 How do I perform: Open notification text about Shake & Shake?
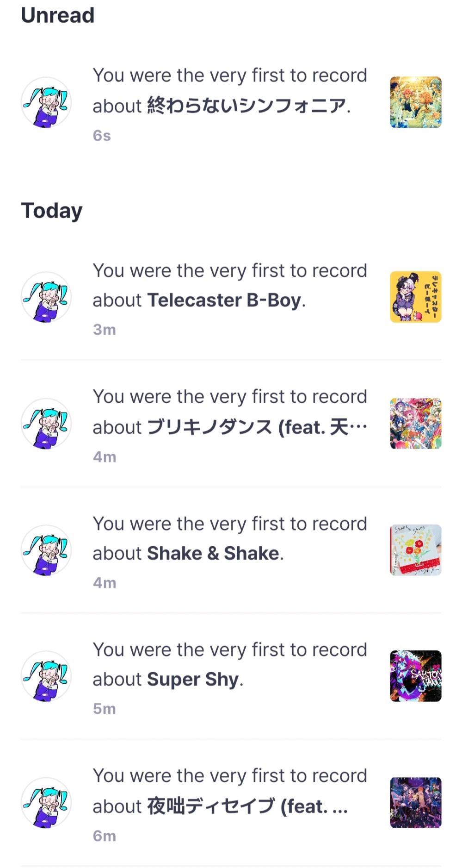[x=230, y=538]
